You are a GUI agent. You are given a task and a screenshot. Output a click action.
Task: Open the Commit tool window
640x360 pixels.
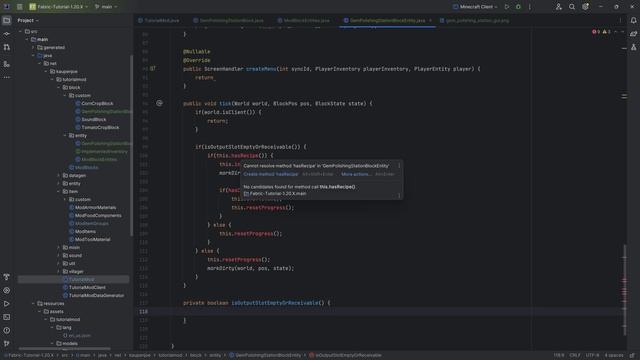coord(7,34)
